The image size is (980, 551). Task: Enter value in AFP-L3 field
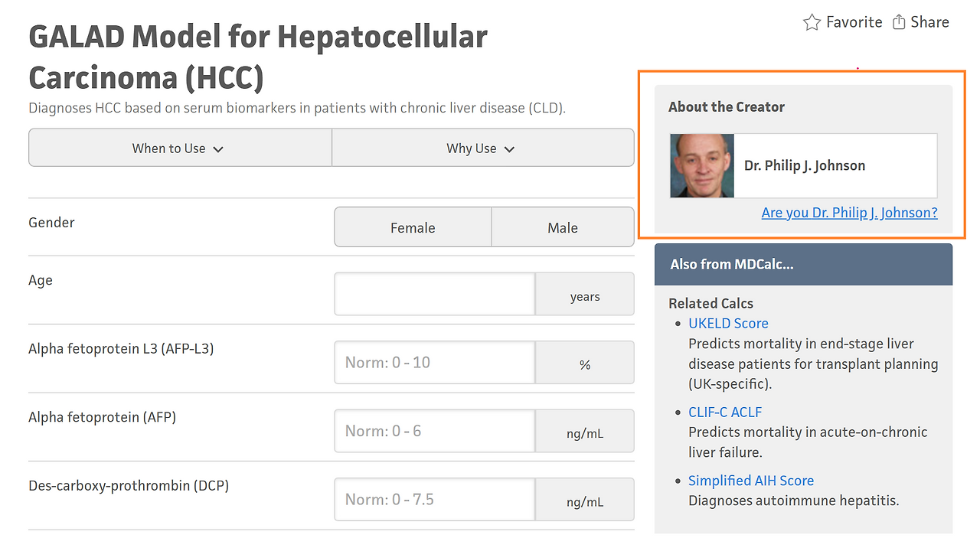pos(434,363)
